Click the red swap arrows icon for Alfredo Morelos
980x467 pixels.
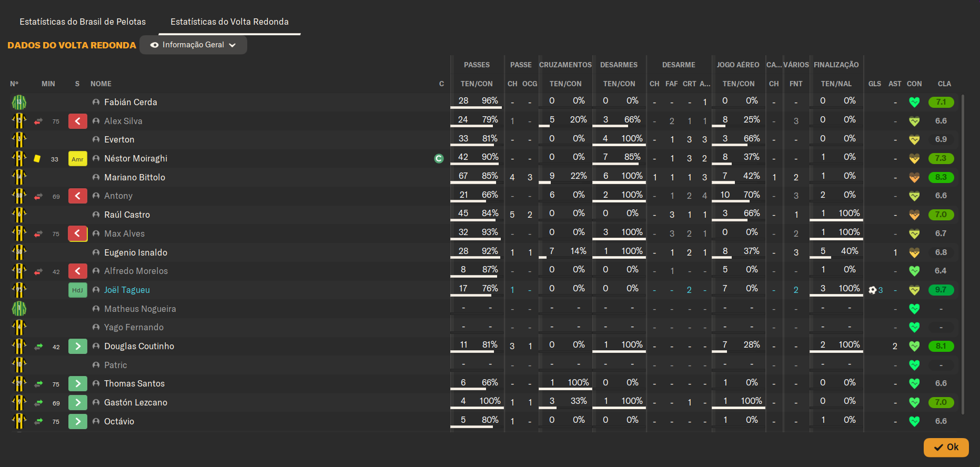(x=38, y=272)
